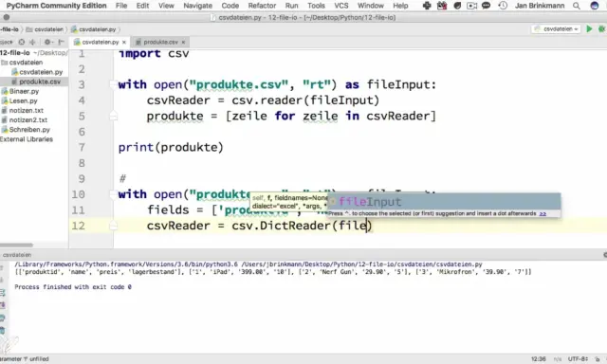Open the Navigate menu

pos(198,6)
